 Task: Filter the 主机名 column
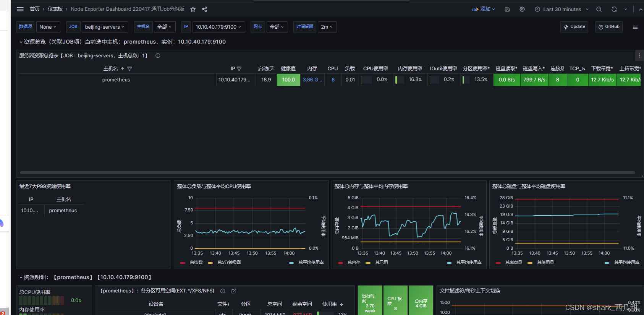point(129,69)
